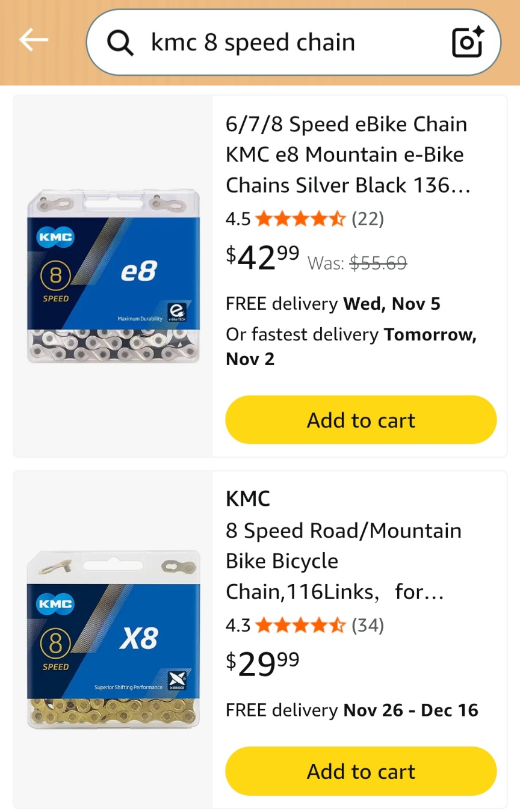520x812 pixels.
Task: Open the KMC X8 chain product image
Action: [x=113, y=640]
